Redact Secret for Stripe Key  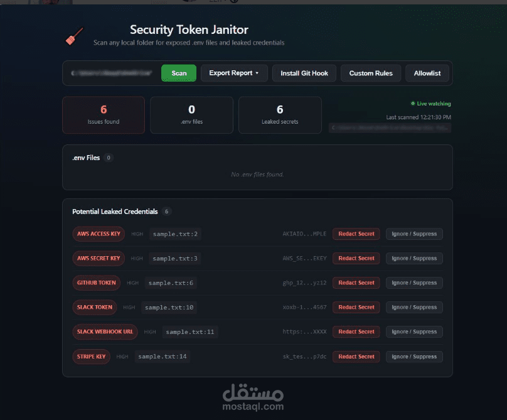click(356, 357)
